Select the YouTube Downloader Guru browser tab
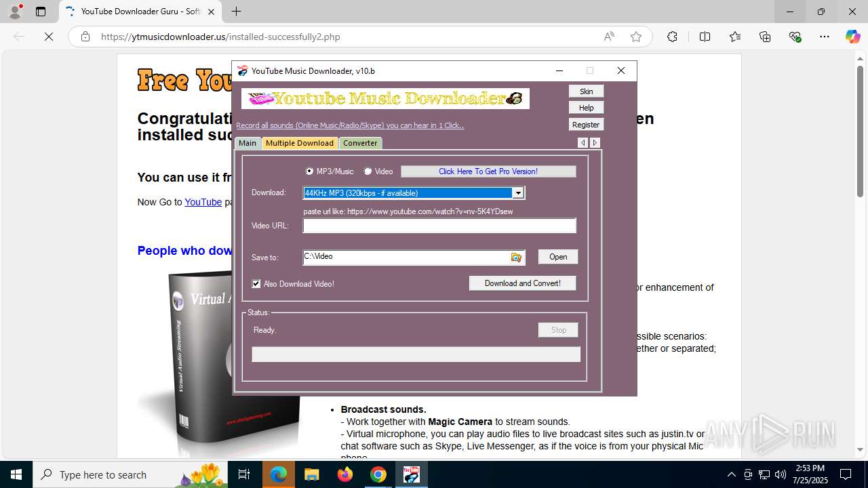 point(140,12)
